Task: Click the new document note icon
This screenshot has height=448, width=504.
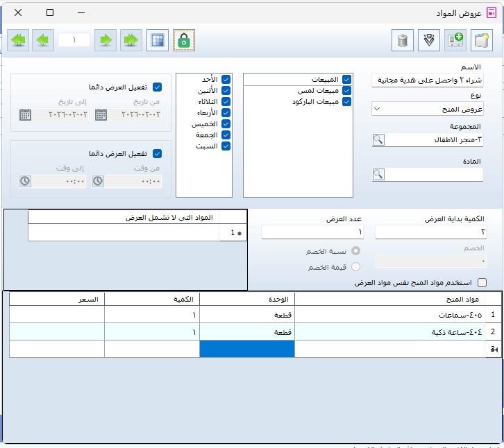Action: [481, 40]
